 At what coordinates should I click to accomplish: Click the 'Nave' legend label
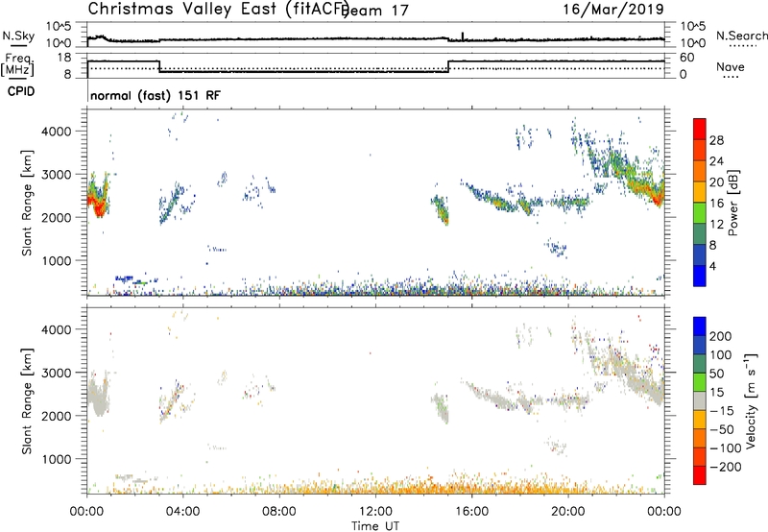point(731,66)
